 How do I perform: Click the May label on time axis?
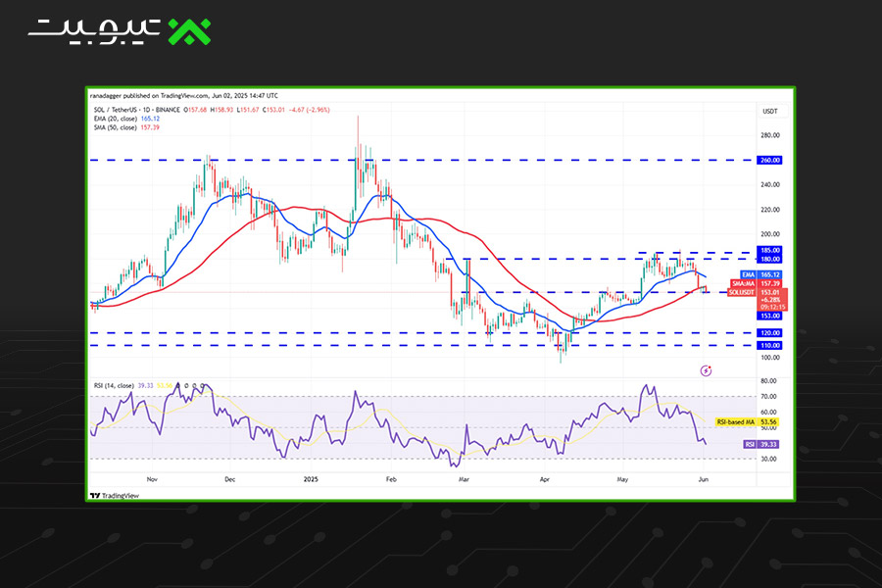coord(622,479)
